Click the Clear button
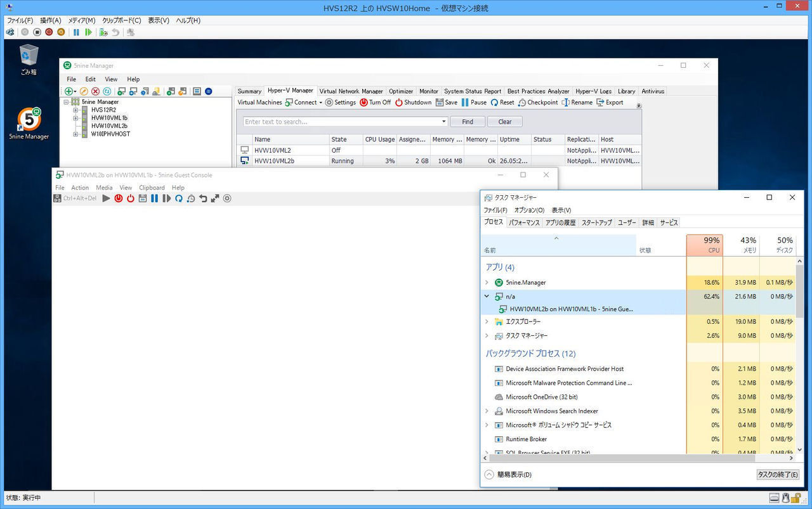The width and height of the screenshot is (812, 509). coord(505,122)
